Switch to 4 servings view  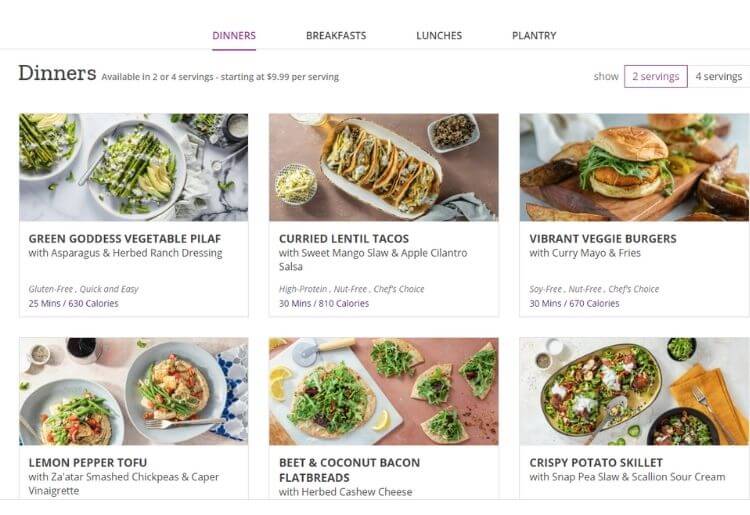(x=718, y=76)
